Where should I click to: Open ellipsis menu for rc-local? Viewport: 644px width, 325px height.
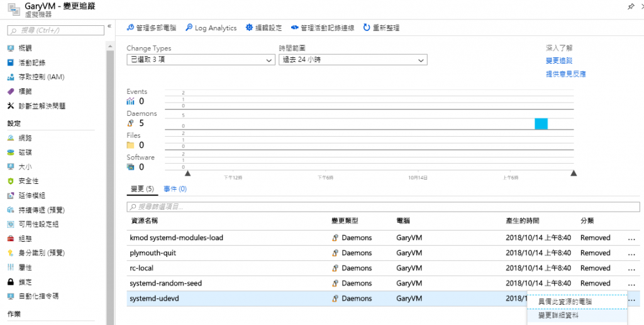pyautogui.click(x=631, y=269)
